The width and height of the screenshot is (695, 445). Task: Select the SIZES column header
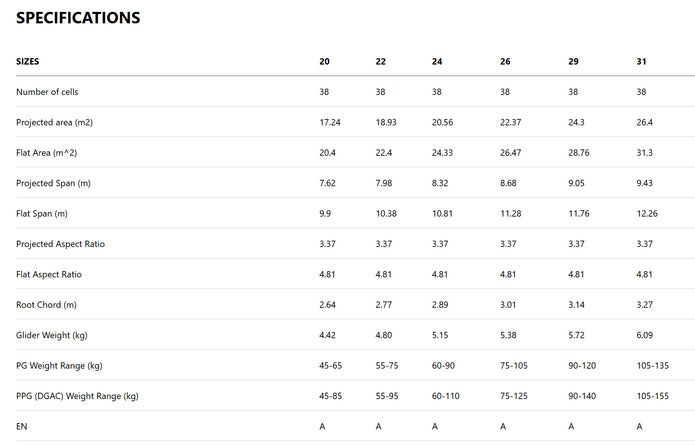pyautogui.click(x=28, y=61)
